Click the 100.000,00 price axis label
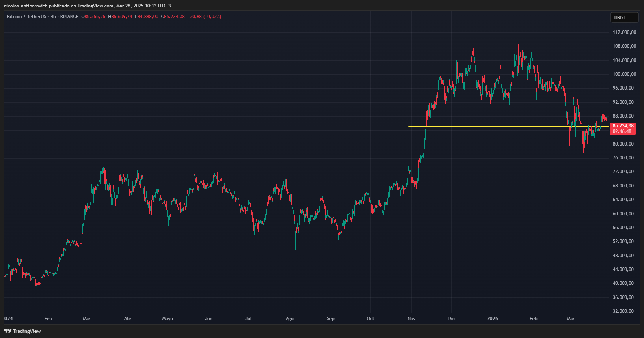 coord(624,74)
